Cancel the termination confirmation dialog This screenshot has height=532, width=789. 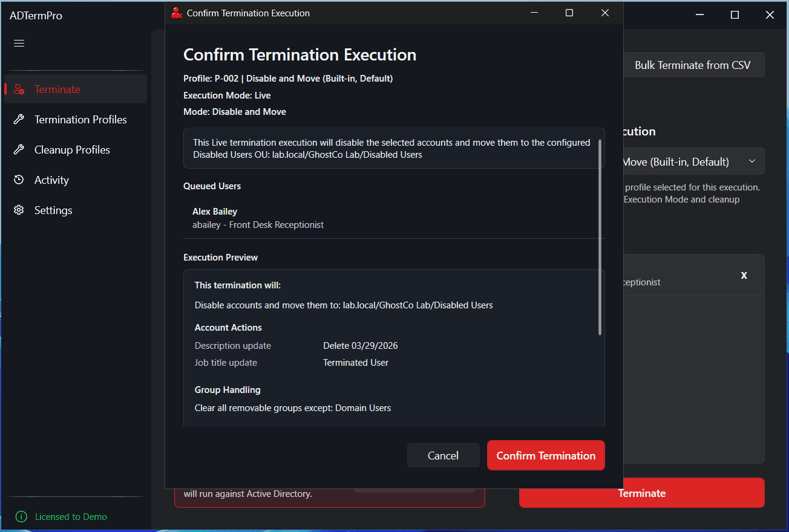pyautogui.click(x=443, y=455)
